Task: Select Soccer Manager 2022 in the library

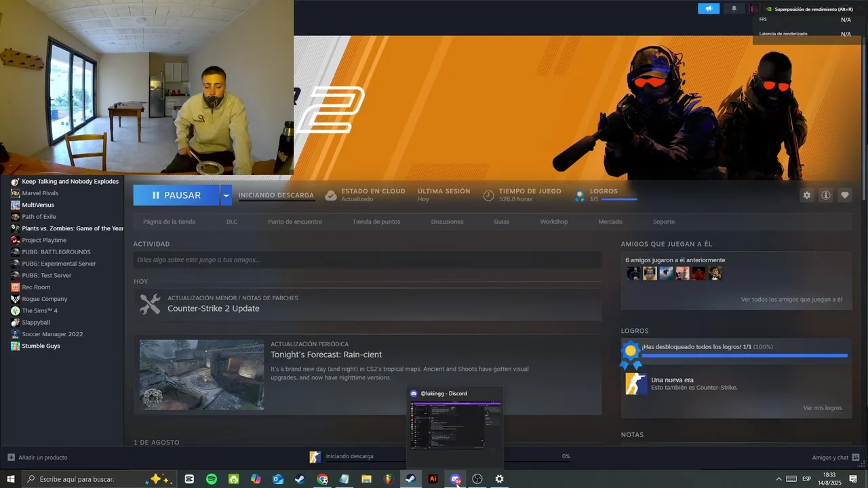Action: [x=52, y=334]
